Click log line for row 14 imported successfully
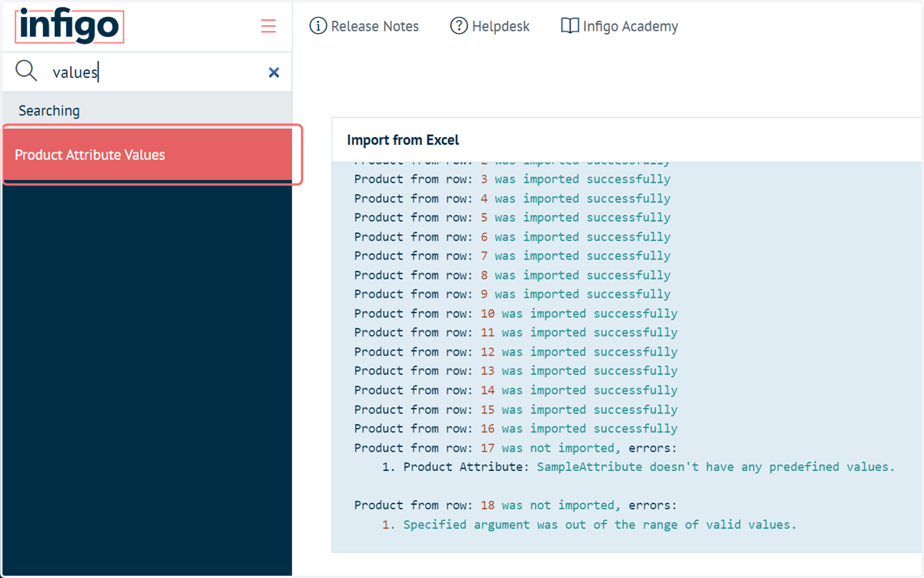The width and height of the screenshot is (924, 578). (x=516, y=390)
